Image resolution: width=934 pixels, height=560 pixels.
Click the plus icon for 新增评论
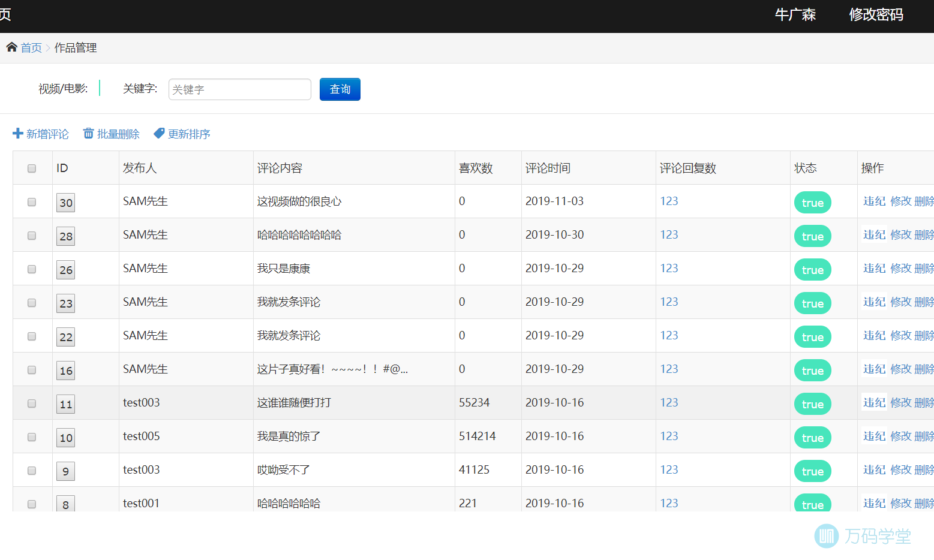pyautogui.click(x=18, y=133)
